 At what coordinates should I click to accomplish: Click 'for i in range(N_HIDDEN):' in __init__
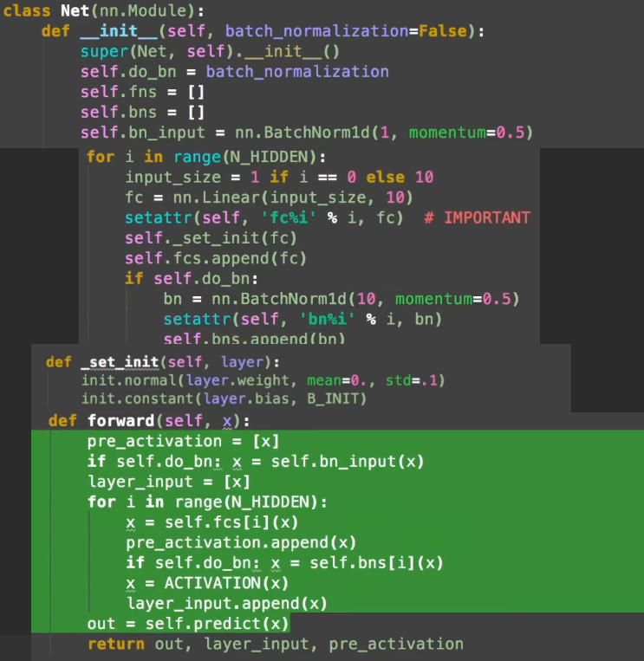pyautogui.click(x=206, y=157)
